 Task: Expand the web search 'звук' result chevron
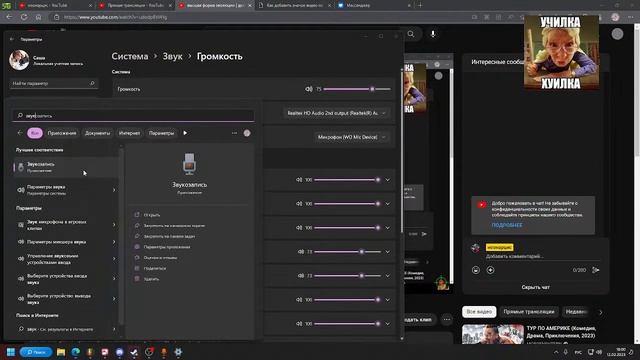[114, 329]
